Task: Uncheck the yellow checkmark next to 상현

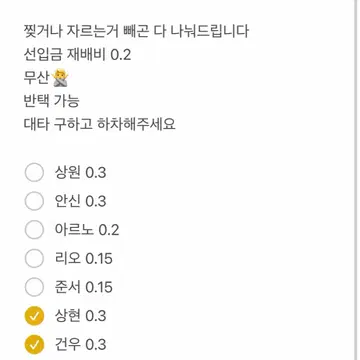Action: click(34, 316)
